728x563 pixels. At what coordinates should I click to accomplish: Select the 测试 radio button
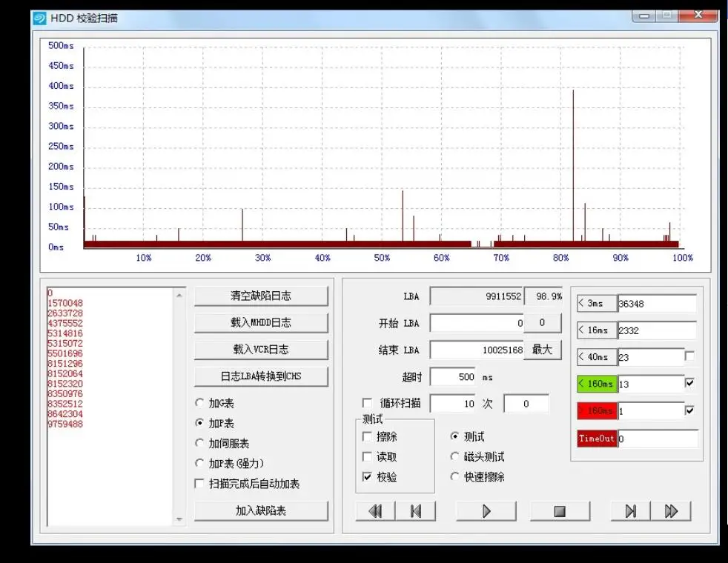click(x=454, y=436)
